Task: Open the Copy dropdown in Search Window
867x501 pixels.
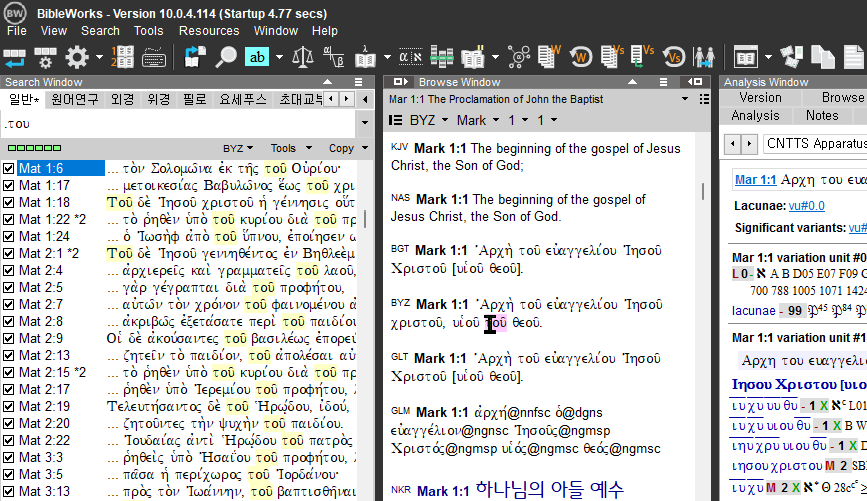Action: click(x=348, y=148)
